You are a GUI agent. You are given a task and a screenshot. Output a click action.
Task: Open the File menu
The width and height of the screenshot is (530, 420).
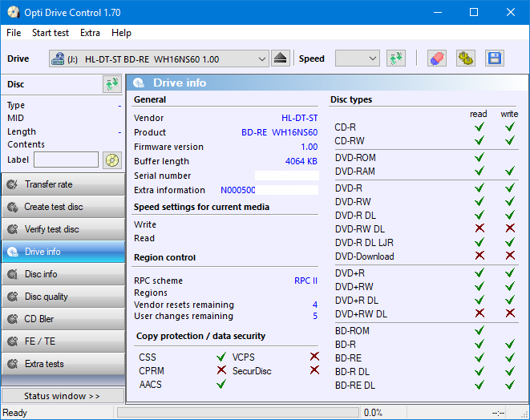point(14,33)
